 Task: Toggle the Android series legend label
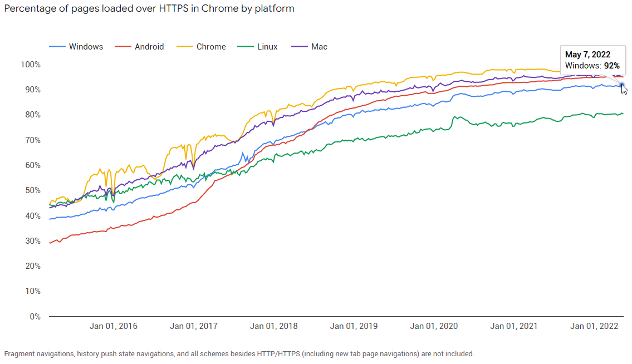[149, 47]
